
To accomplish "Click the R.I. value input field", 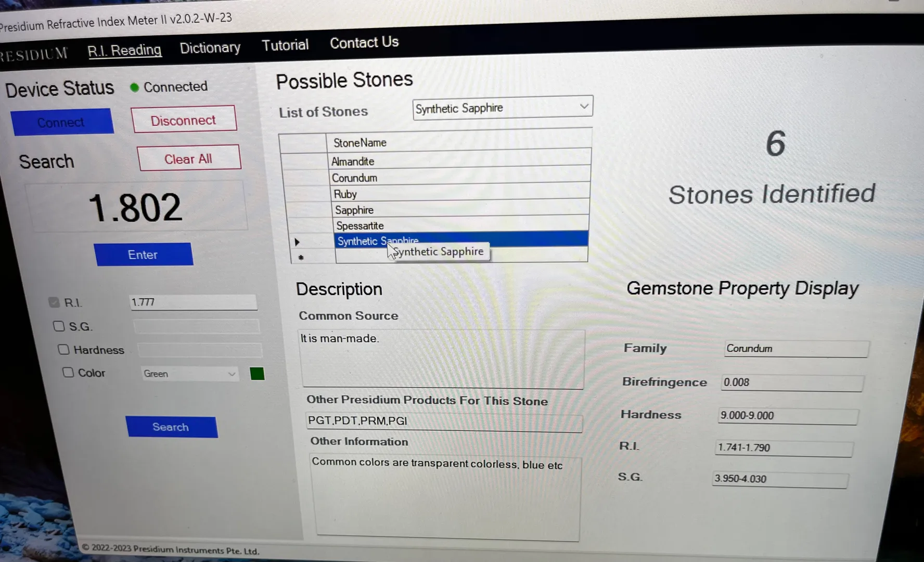I will click(193, 302).
